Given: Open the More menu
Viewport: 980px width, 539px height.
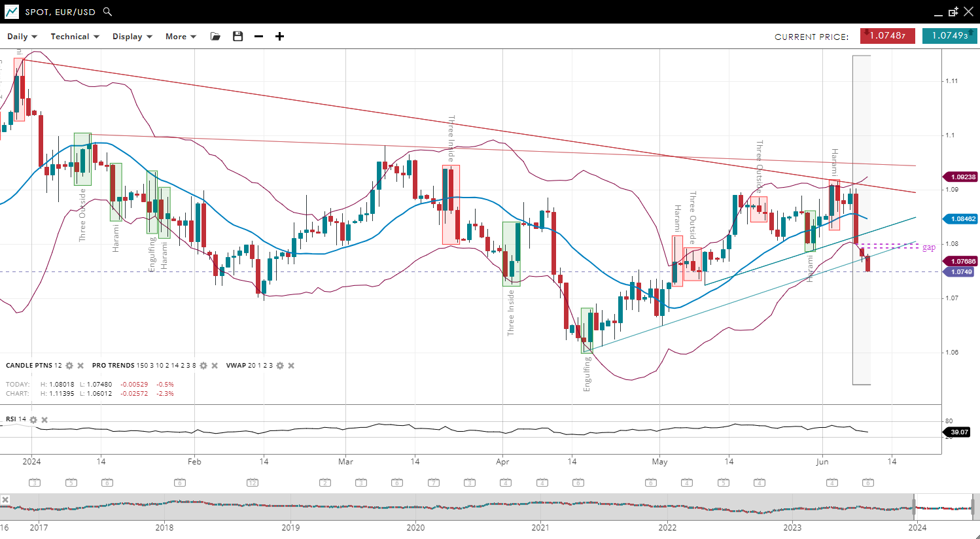Looking at the screenshot, I should (x=181, y=37).
